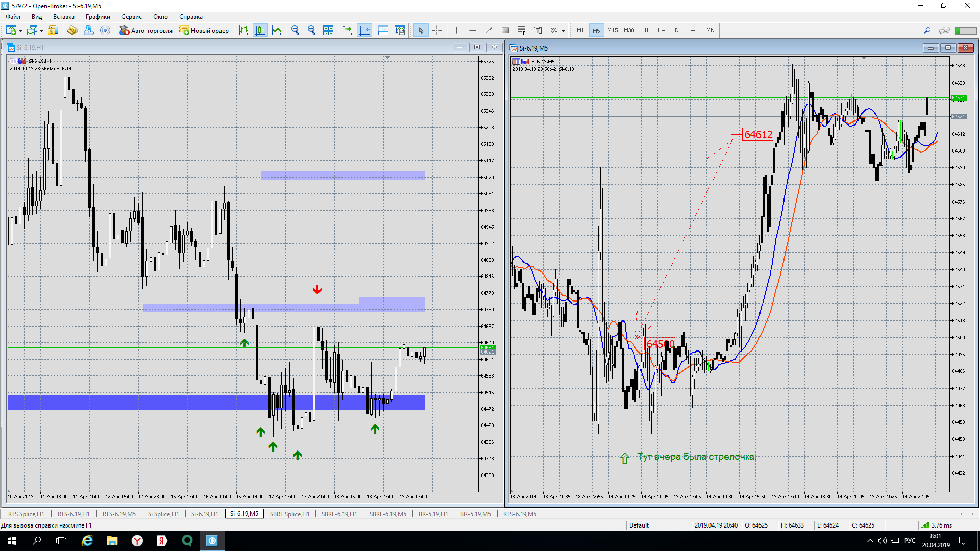Switch to candlestick chart mode
Image resolution: width=980 pixels, height=551 pixels.
pos(260,31)
